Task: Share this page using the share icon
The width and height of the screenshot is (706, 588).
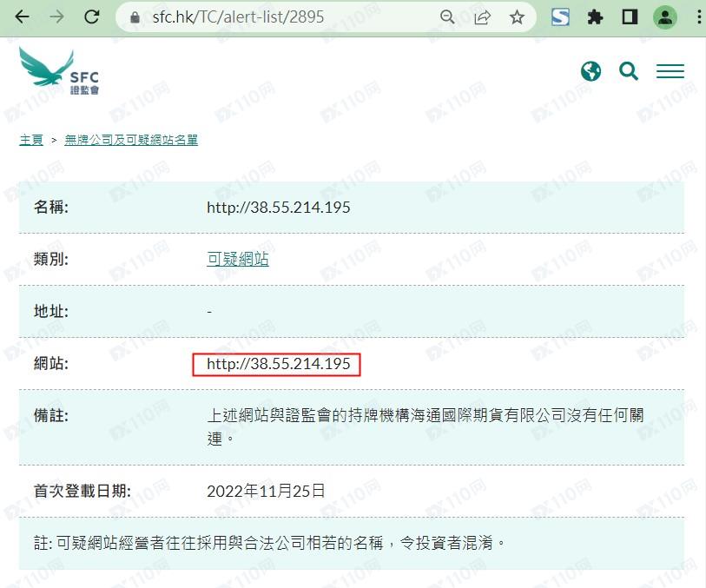Action: pyautogui.click(x=482, y=17)
